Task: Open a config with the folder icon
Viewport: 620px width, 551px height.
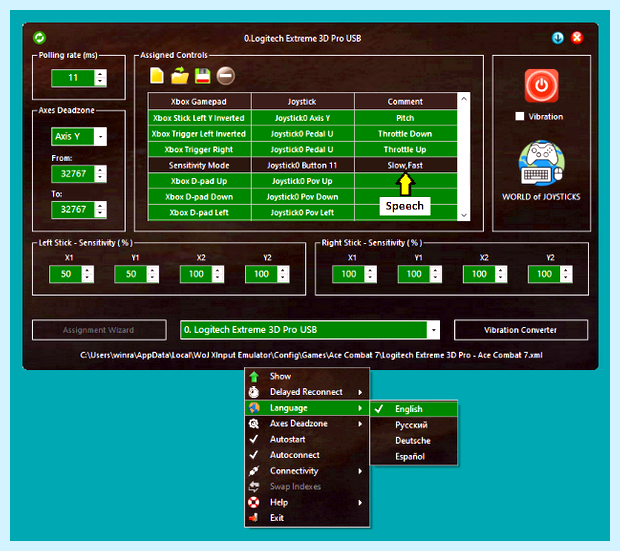Action: point(180,76)
